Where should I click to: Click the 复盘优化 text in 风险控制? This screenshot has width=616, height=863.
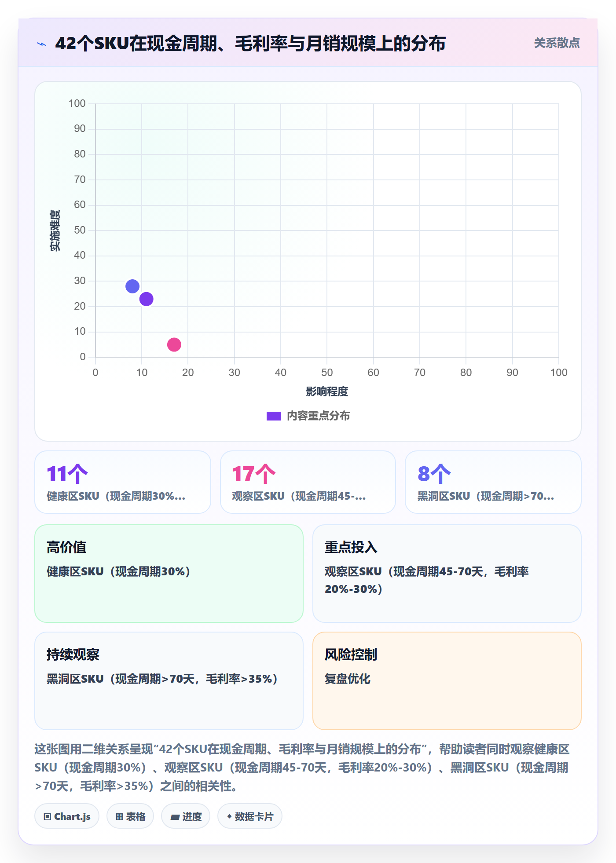348,679
